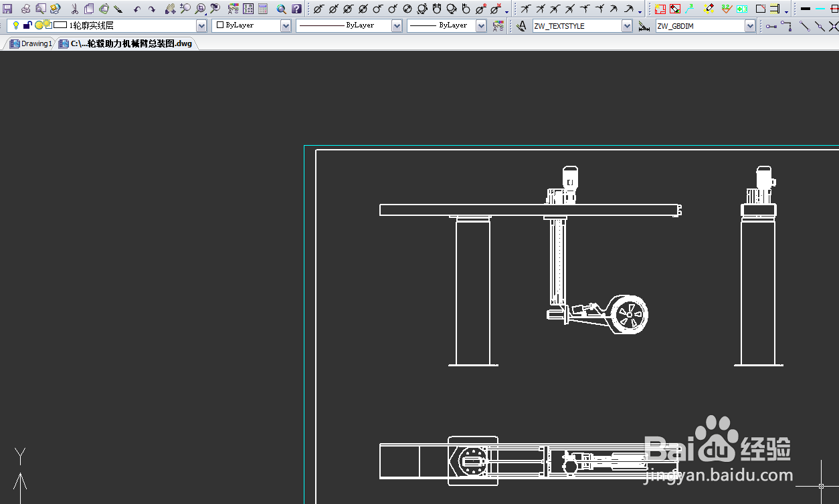Click the crossing lines X icon
The width and height of the screenshot is (839, 504).
click(834, 25)
